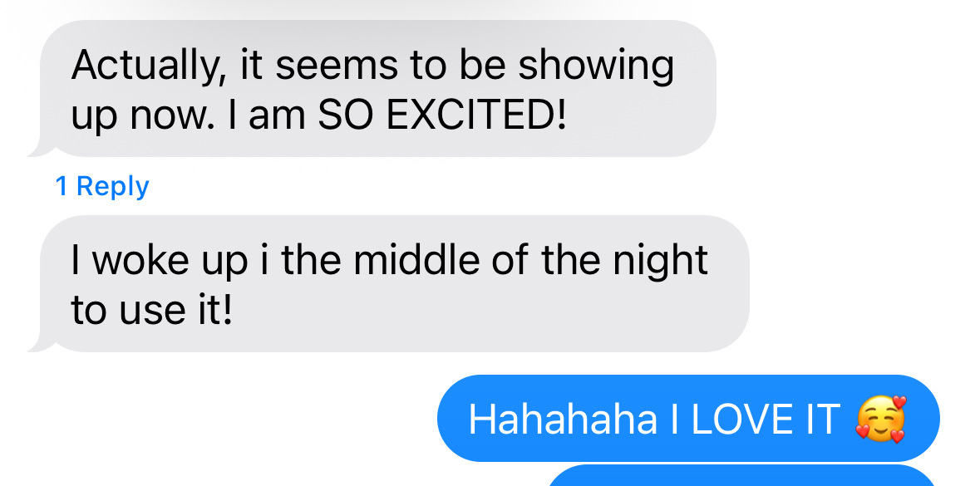This screenshot has height=486, width=980.
Task: Click the word "IT" beside the emoji
Action: (827, 420)
